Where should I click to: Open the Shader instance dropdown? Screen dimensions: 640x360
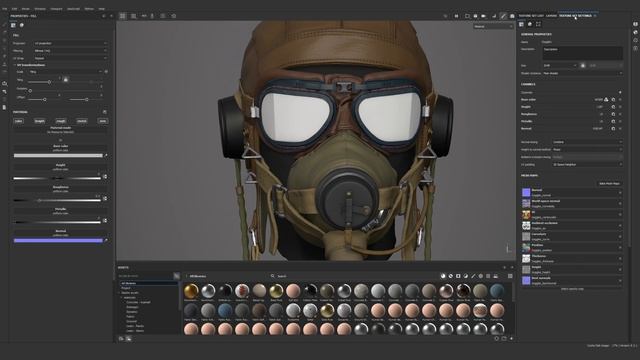[x=582, y=73]
